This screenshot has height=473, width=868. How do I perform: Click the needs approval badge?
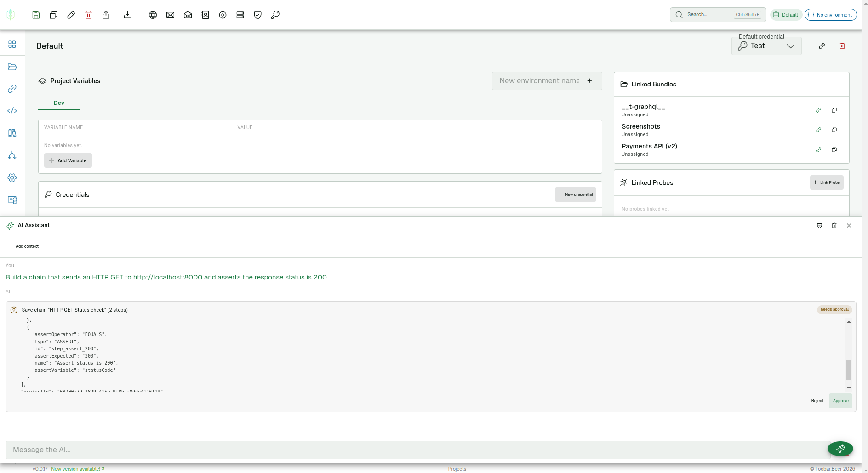click(x=834, y=309)
